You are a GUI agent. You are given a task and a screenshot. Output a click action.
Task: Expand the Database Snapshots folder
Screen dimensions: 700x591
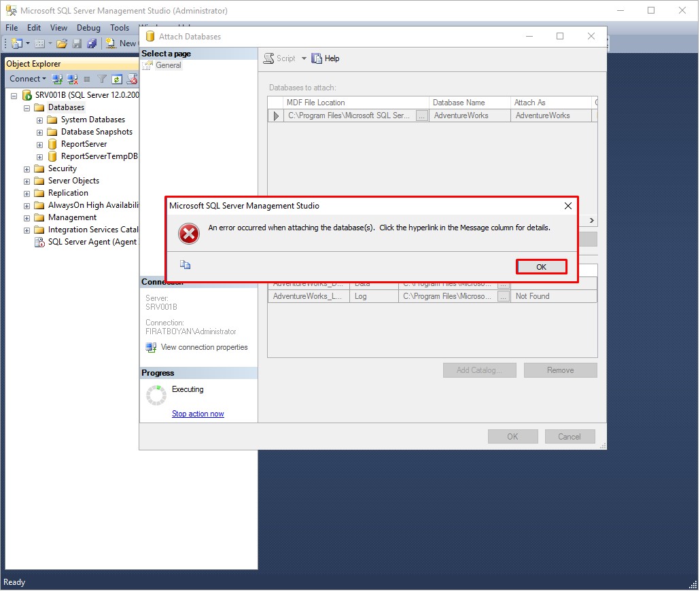(x=39, y=132)
